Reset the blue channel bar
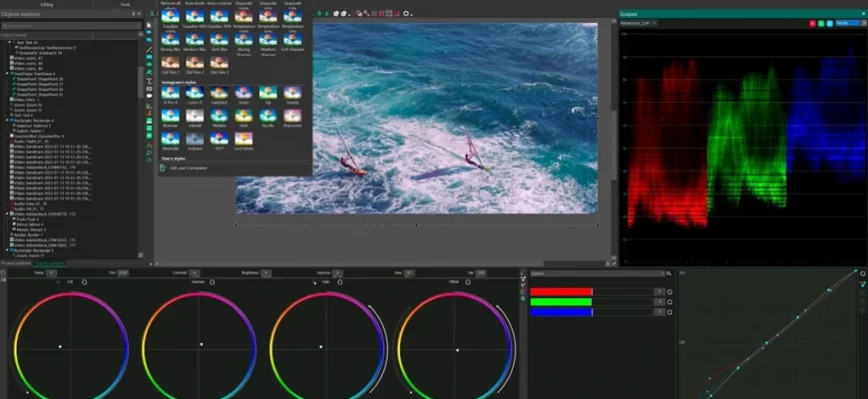Image resolution: width=868 pixels, height=399 pixels. (x=669, y=312)
